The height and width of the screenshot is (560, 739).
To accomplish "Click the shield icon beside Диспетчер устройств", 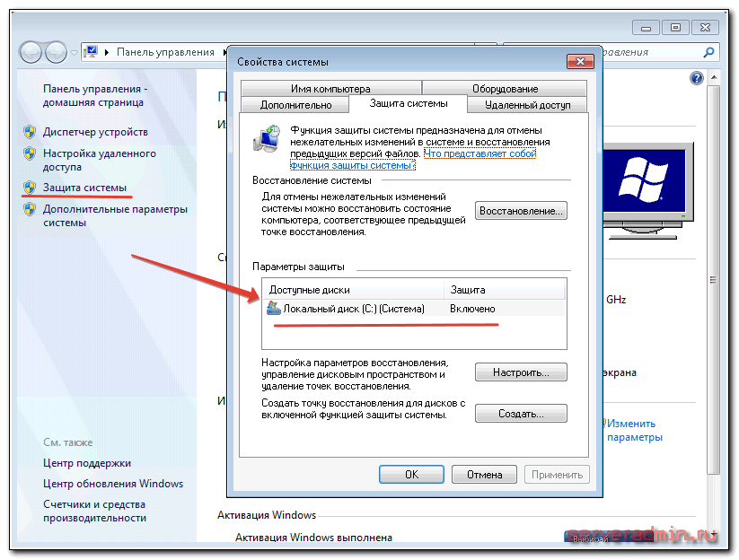I will (x=30, y=132).
